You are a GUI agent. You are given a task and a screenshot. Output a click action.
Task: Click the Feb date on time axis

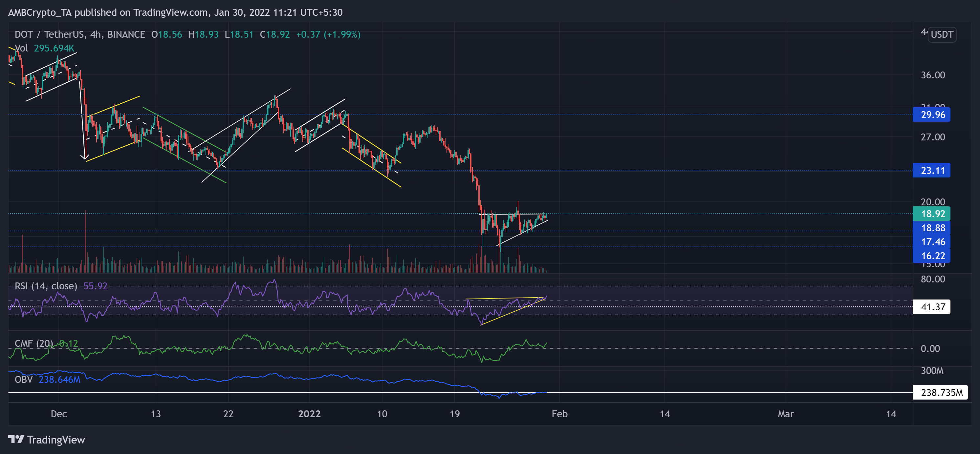click(560, 414)
